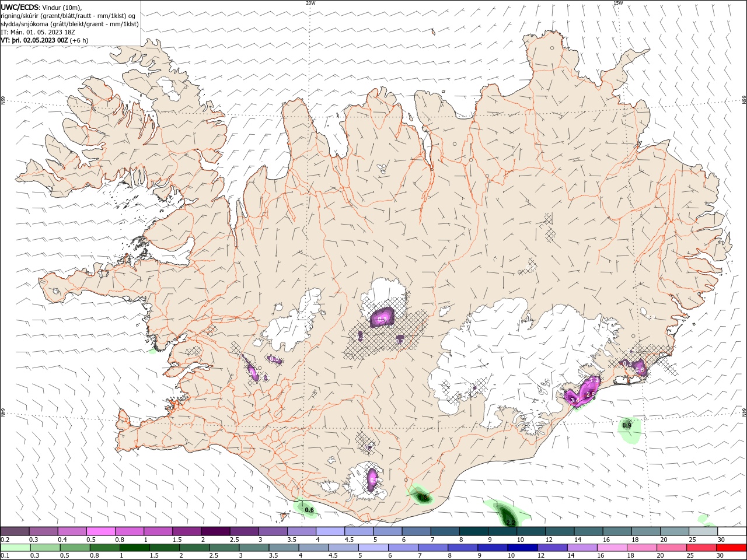Click the lower legend red swatch labeled 30
This screenshot has width=747, height=560.
coord(732,548)
